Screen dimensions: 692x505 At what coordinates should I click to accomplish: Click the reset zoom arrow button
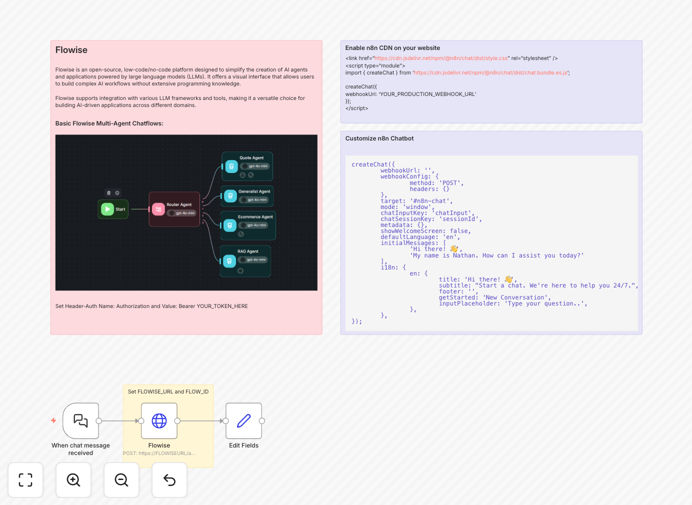point(169,480)
